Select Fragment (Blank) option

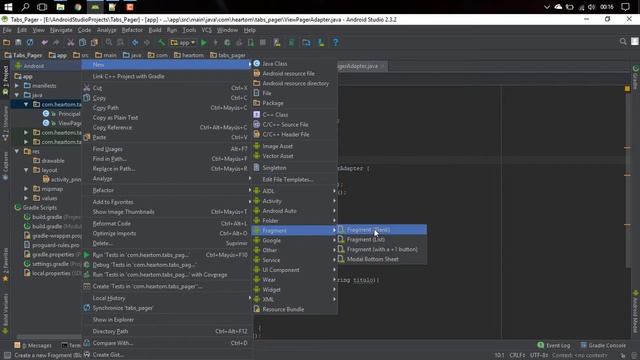tap(382, 230)
